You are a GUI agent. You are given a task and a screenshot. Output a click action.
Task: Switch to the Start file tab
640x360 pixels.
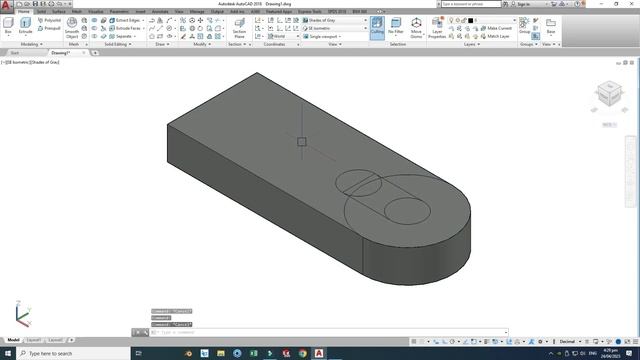click(15, 53)
